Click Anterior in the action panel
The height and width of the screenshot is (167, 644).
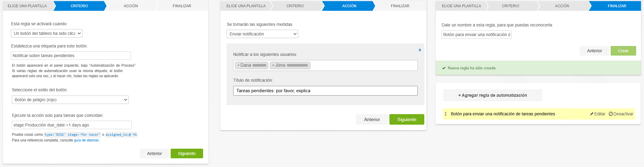tap(372, 120)
